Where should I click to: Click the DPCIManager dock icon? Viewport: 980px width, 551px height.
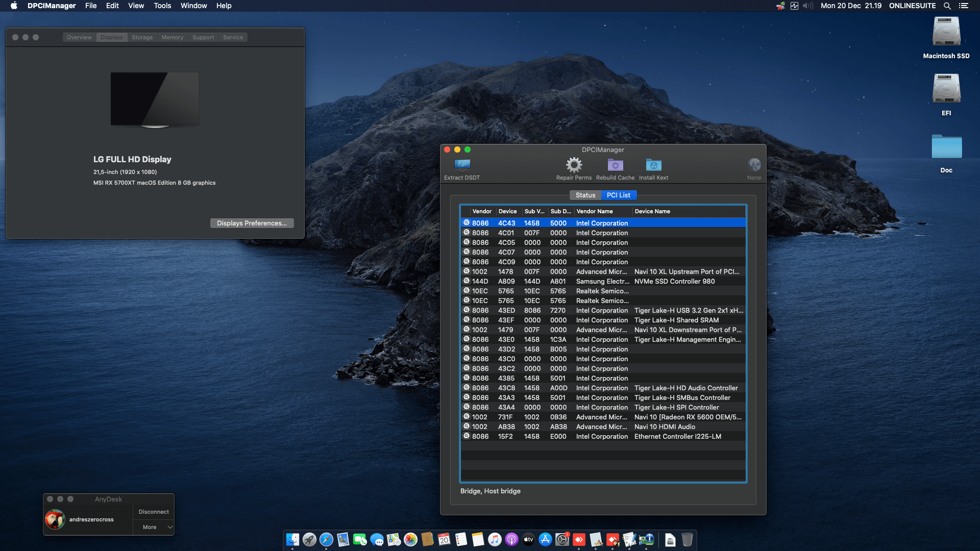646,539
